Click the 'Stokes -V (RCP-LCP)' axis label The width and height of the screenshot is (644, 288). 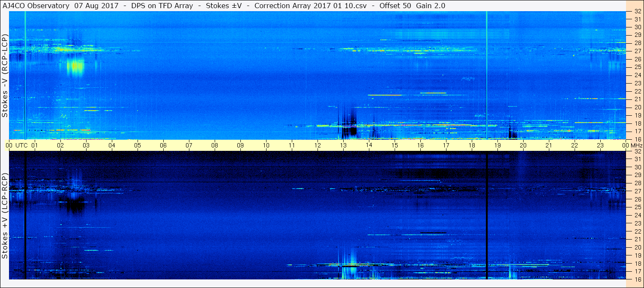[5, 76]
